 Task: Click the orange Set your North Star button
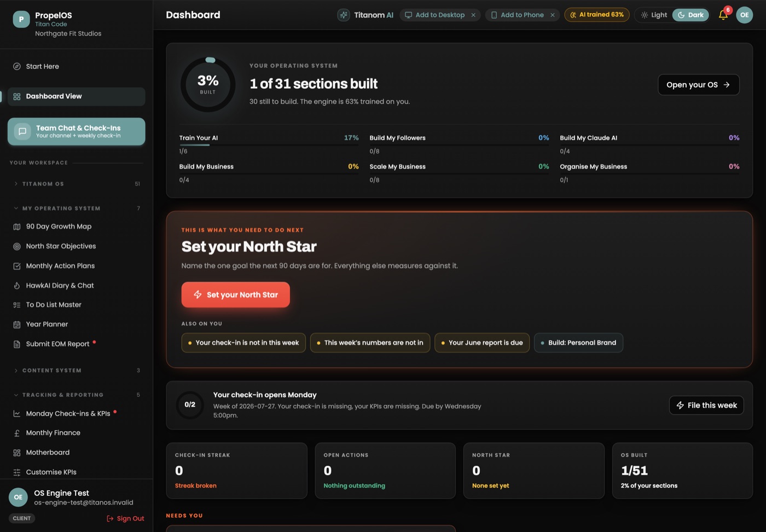point(236,294)
